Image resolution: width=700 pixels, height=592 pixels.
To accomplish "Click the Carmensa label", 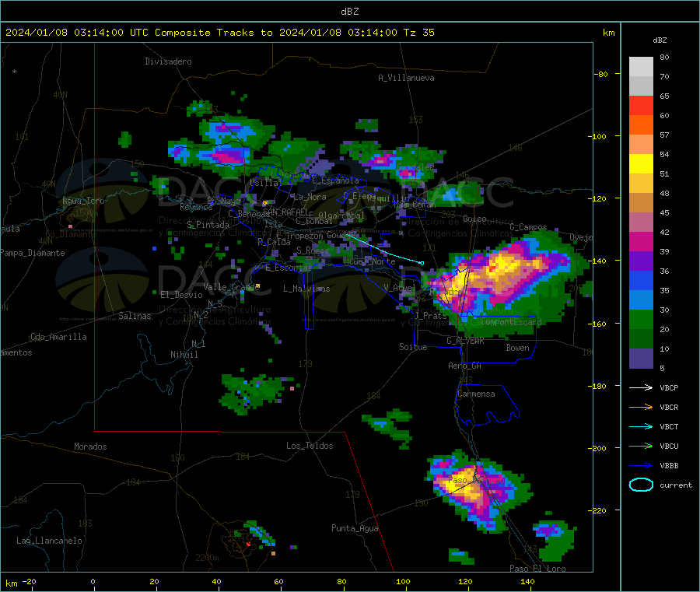I will pyautogui.click(x=476, y=394).
